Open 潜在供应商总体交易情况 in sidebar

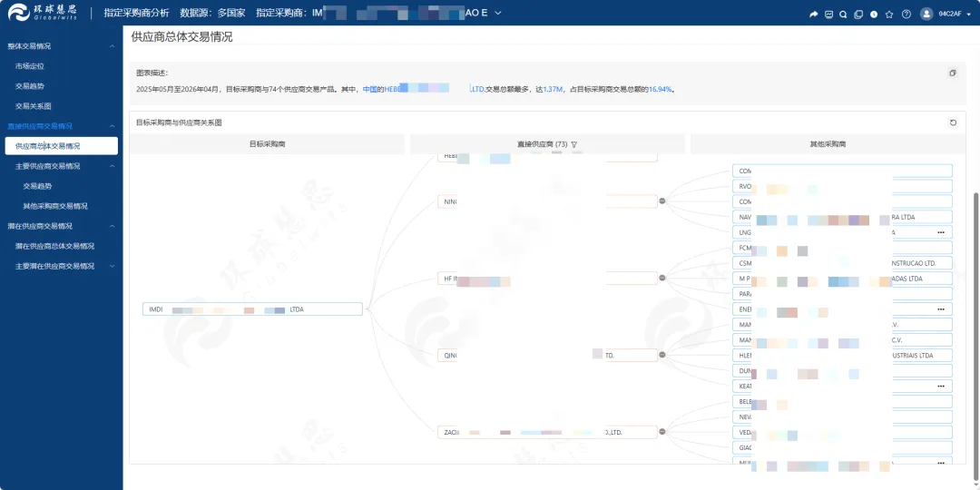(55, 246)
